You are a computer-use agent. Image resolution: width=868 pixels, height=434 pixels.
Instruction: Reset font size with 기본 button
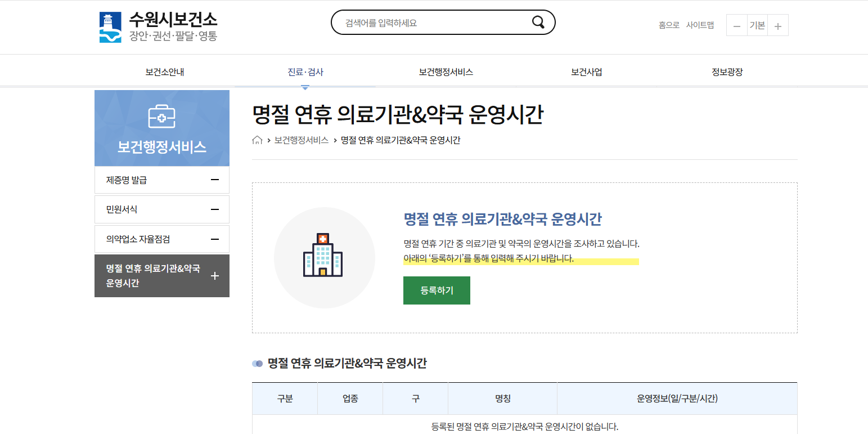click(x=757, y=25)
